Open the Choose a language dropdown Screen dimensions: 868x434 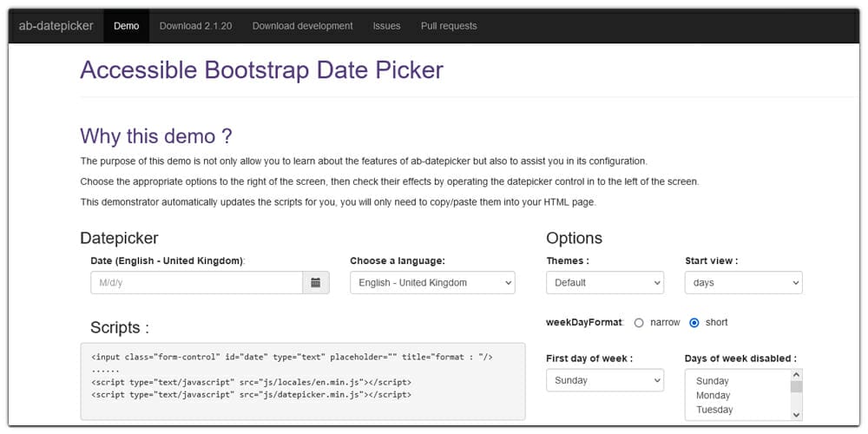coord(432,282)
